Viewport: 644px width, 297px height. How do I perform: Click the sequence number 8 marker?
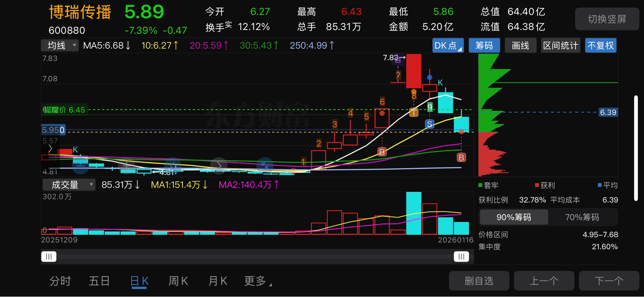414,96
